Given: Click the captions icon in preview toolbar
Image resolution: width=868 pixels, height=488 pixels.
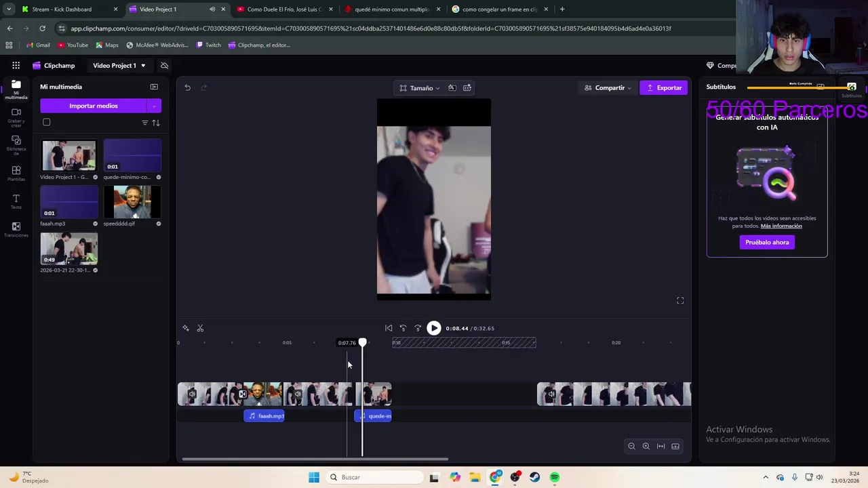Looking at the screenshot, I should 467,88.
